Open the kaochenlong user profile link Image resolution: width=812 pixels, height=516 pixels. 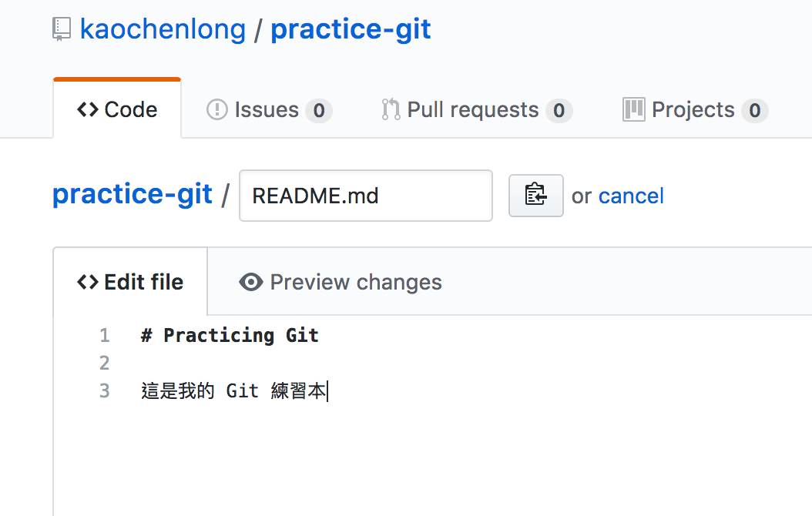[x=163, y=30]
